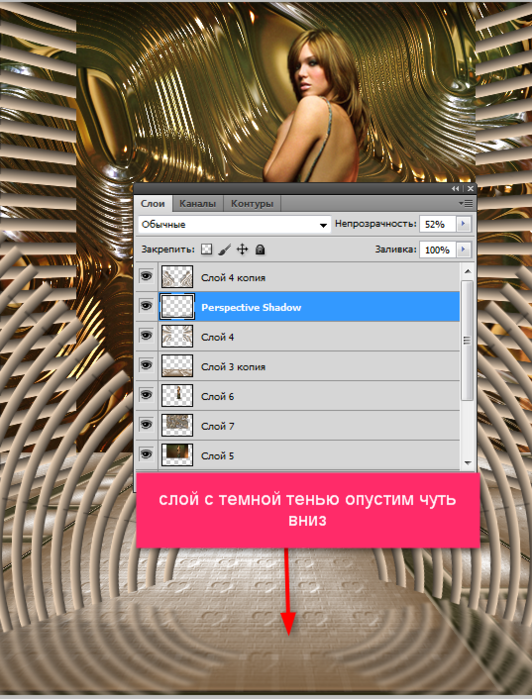Hide the Слой 6 layer
The height and width of the screenshot is (699, 532).
tap(146, 395)
